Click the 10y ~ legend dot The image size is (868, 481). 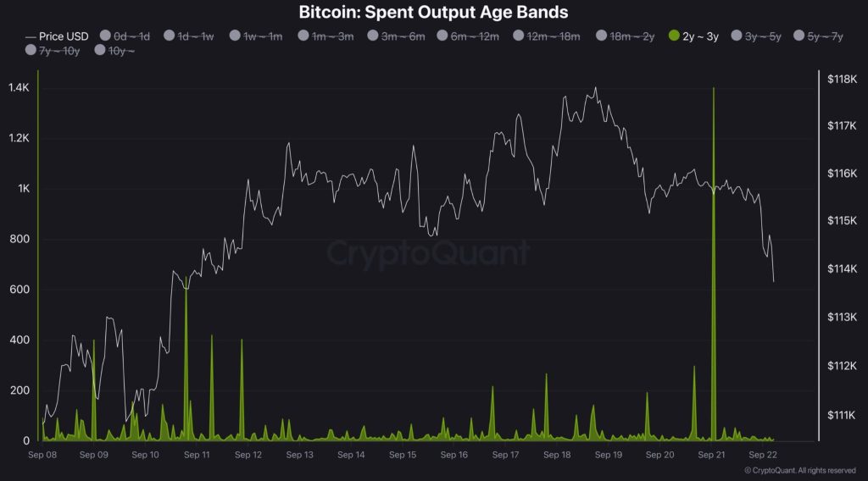click(x=100, y=52)
